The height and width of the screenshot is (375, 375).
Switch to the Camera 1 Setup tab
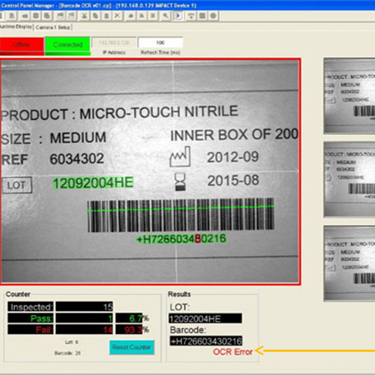53,27
